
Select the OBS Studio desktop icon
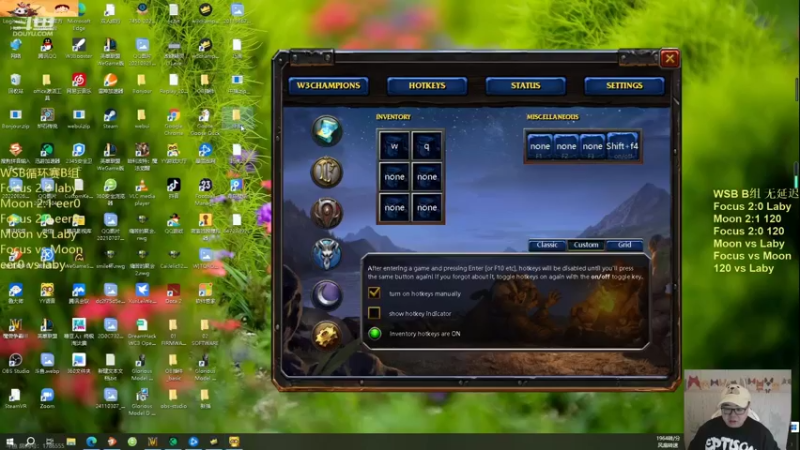pos(15,363)
